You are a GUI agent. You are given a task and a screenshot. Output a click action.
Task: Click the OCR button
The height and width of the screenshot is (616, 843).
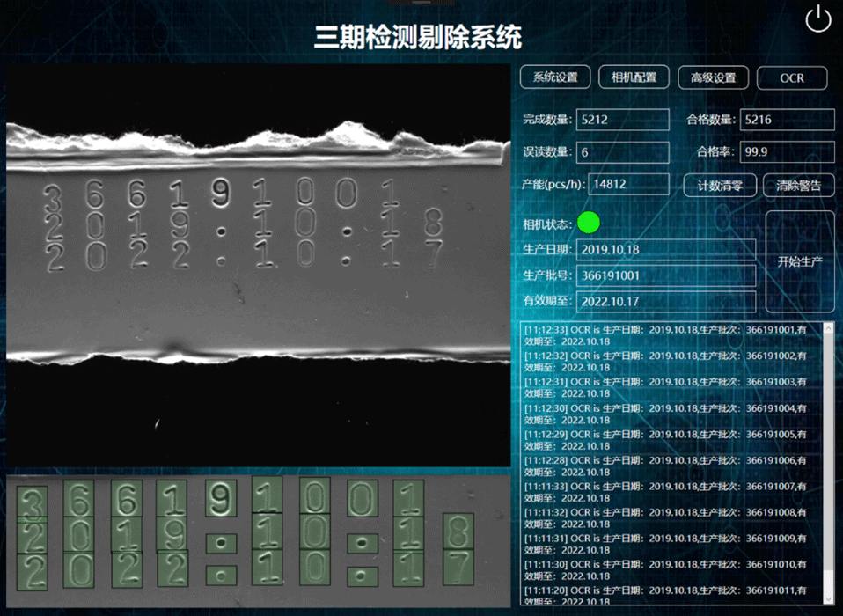(x=792, y=78)
